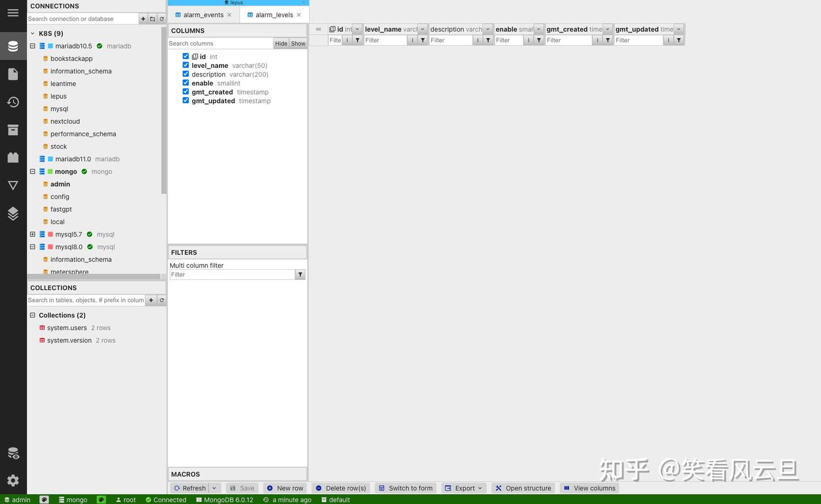Viewport: 821px width, 504px height.
Task: Open the query history panel
Action: (13, 101)
